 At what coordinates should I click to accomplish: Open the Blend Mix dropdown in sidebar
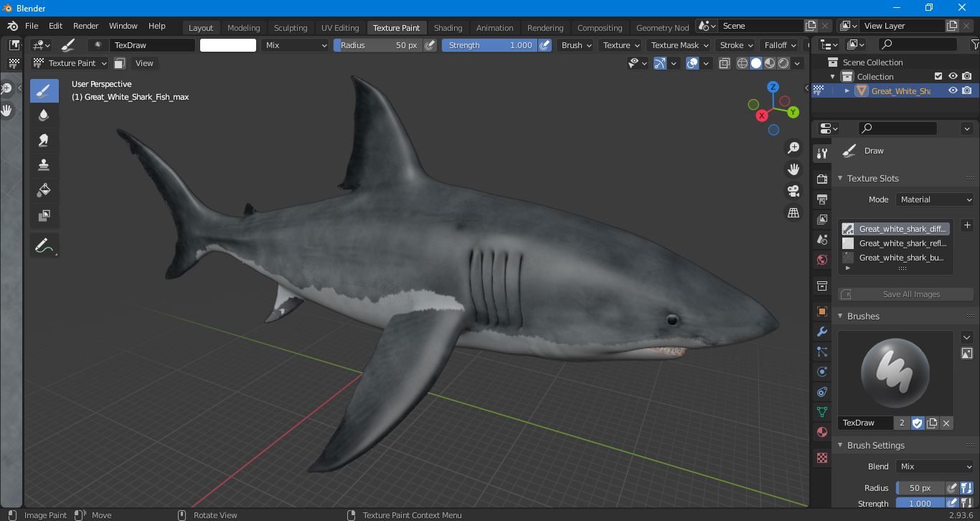click(935, 466)
